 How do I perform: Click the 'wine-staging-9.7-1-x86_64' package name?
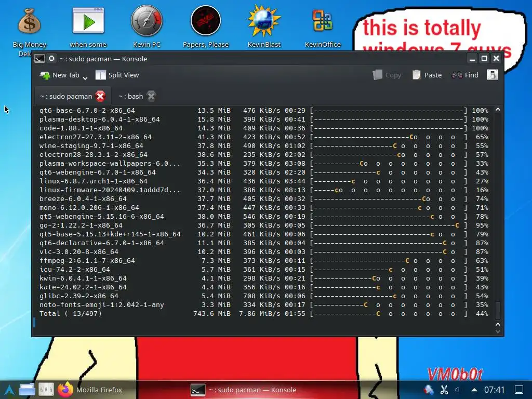(91, 146)
